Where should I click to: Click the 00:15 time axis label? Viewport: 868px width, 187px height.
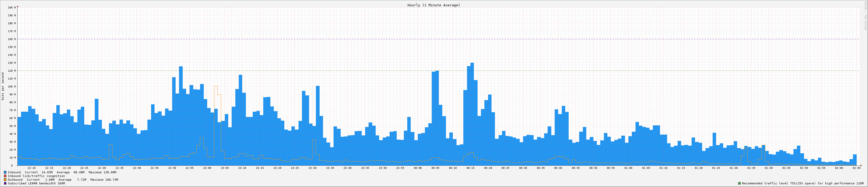click(x=470, y=168)
